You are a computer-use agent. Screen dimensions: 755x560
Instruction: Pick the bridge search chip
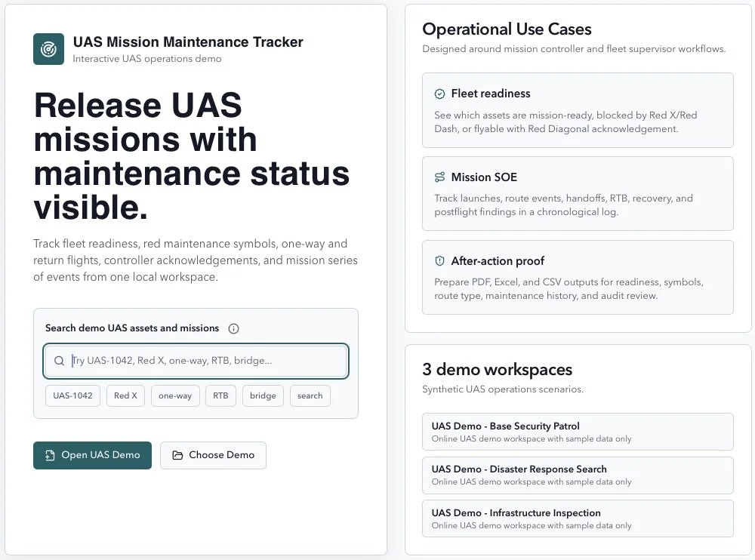[263, 395]
